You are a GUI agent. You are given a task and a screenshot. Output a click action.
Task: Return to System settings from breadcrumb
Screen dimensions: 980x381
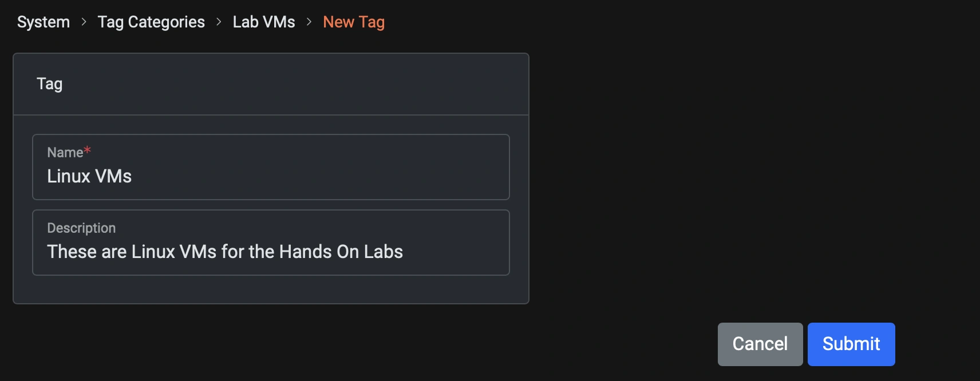43,22
